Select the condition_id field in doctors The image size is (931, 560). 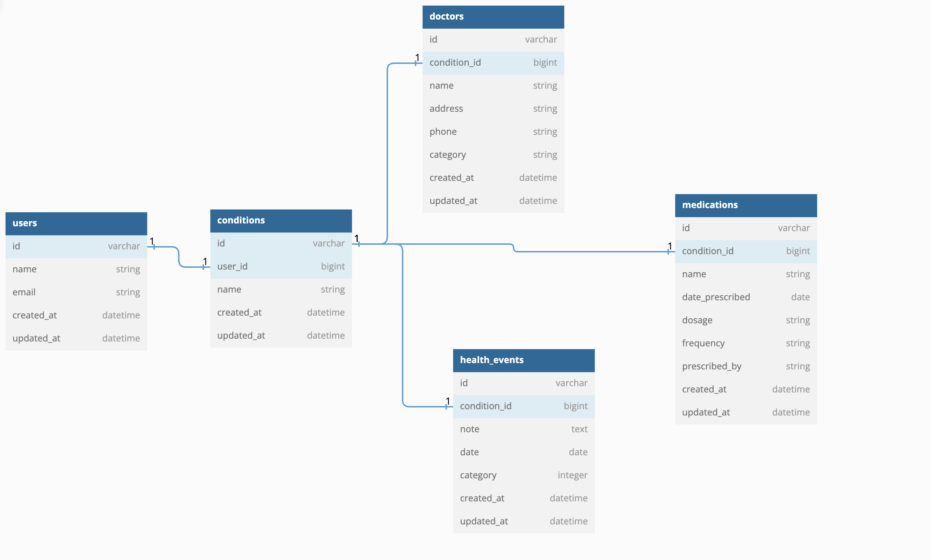tap(489, 62)
